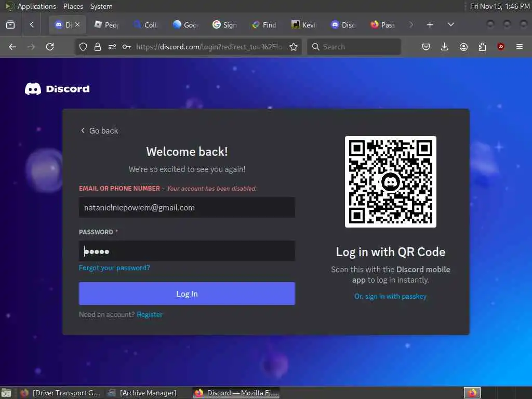Viewport: 532px width, 399px height.
Task: Click Go back on login form
Action: (99, 130)
